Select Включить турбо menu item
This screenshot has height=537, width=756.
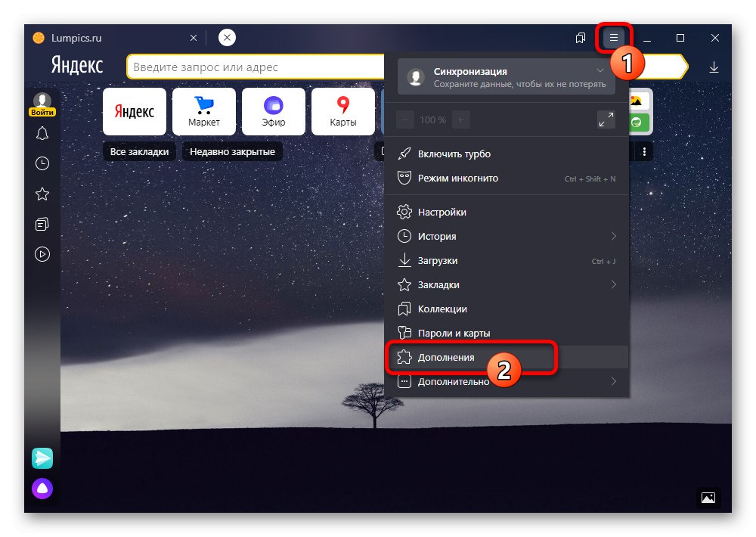507,154
